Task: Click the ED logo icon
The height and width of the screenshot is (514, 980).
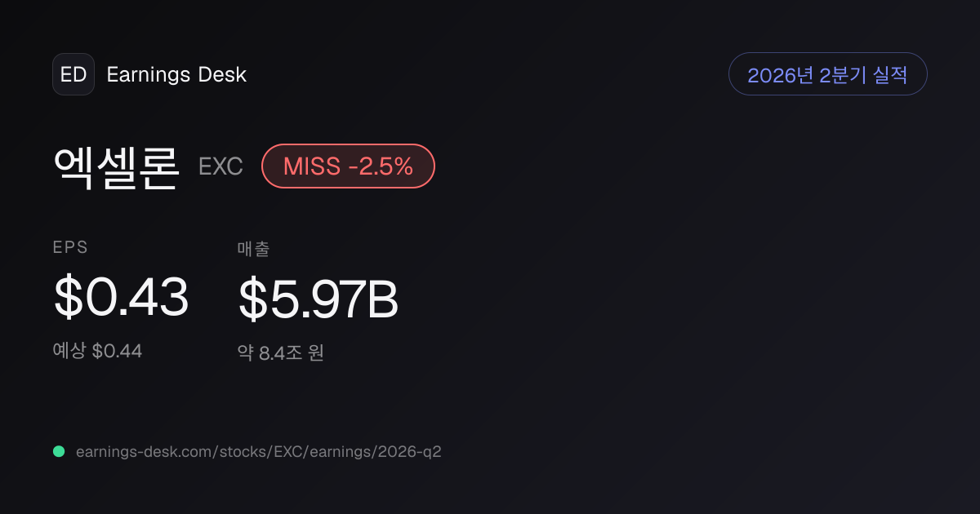Action: (x=73, y=74)
